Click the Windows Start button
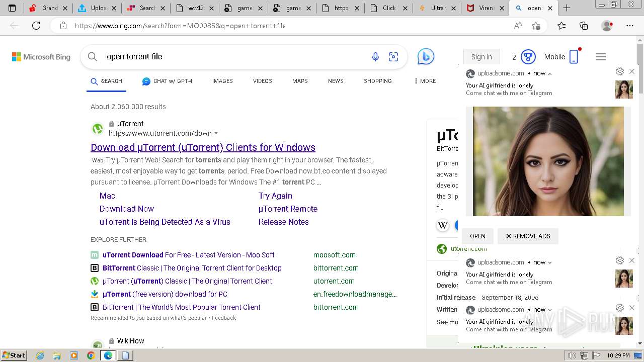This screenshot has height=362, width=644. (x=14, y=355)
